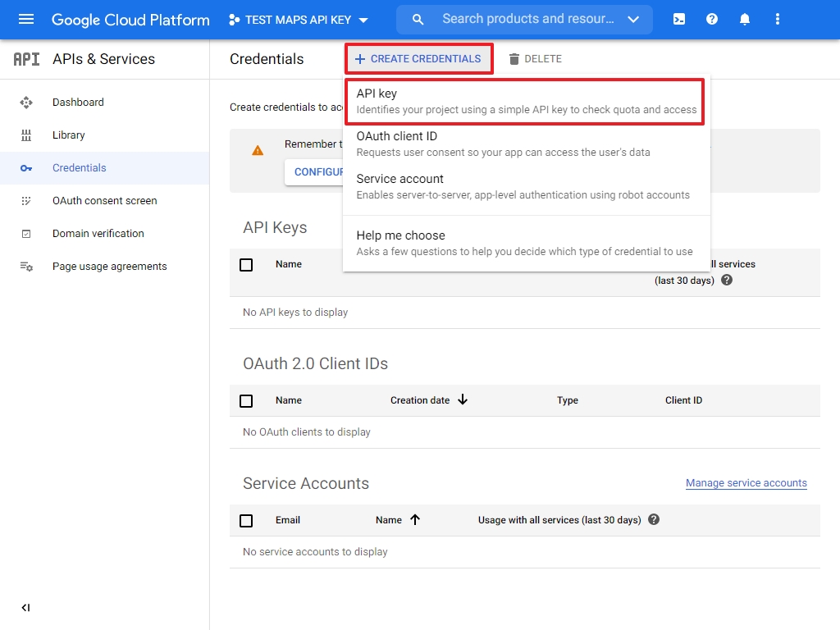This screenshot has width=840, height=630.
Task: Click OAuth clients Name column header
Action: (x=289, y=400)
